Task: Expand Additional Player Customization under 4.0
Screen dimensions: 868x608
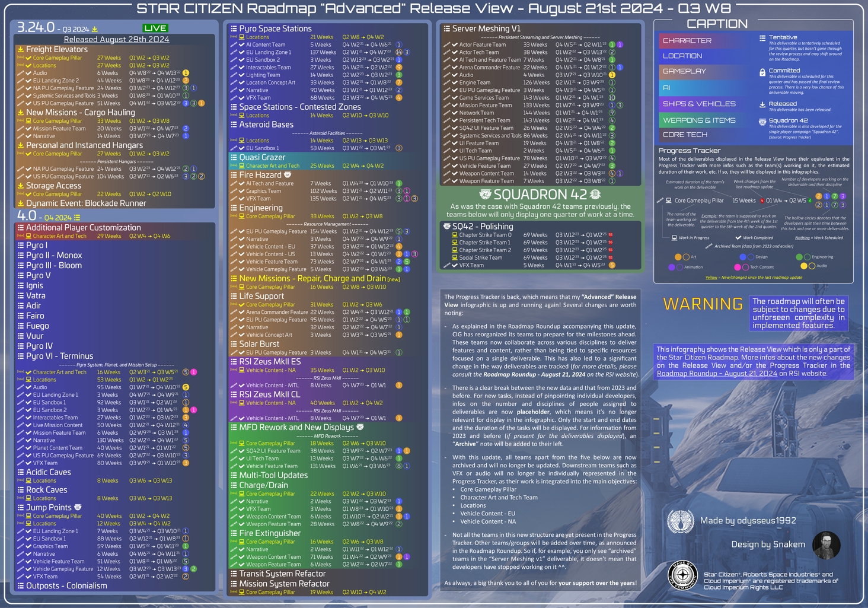Action: [x=82, y=227]
